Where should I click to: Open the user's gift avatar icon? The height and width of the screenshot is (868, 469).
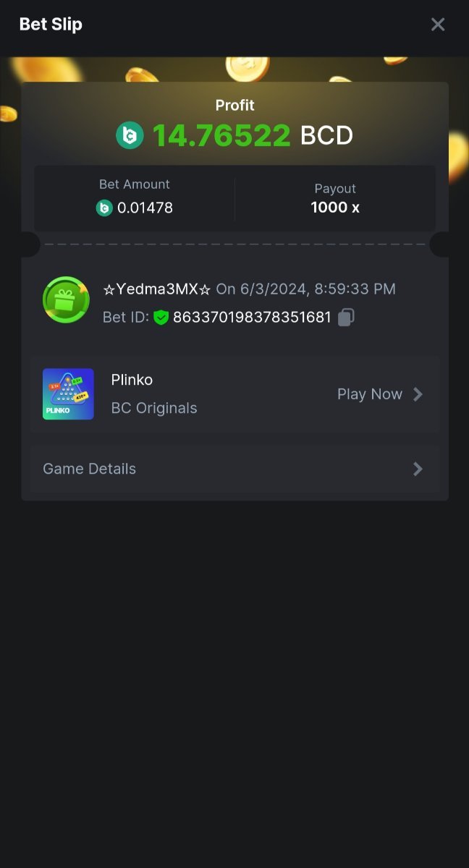pyautogui.click(x=66, y=299)
